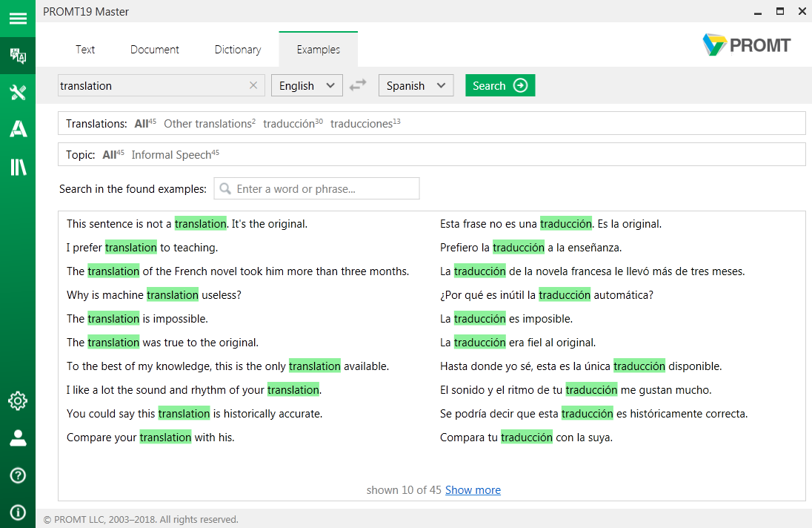812x528 pixels.
Task: Click Spanish text 'Esta frase no es una traducción'
Action: point(550,224)
